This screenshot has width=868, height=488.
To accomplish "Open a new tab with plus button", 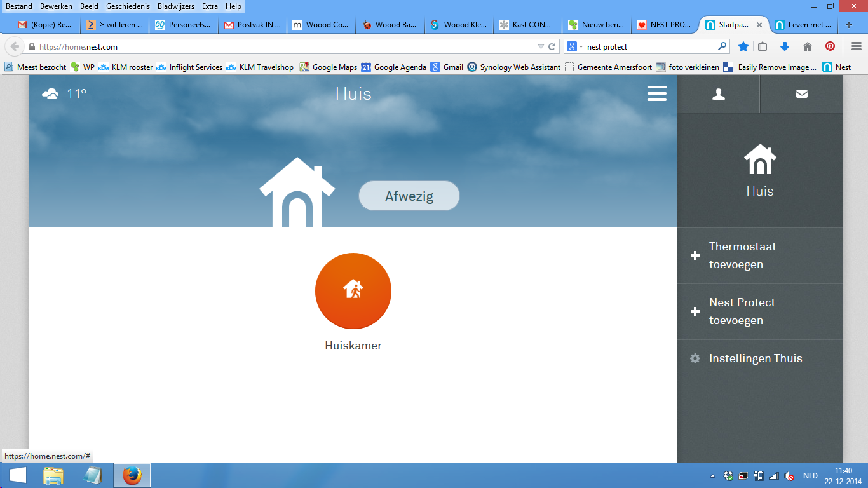I will tap(848, 25).
